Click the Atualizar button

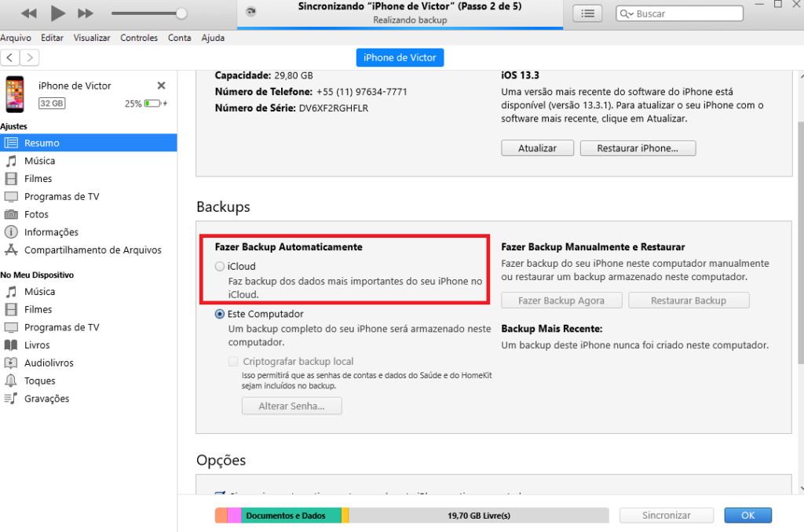[x=537, y=148]
